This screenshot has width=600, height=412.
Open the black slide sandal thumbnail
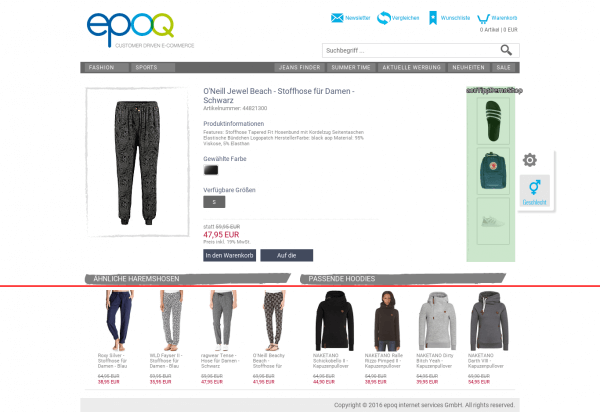tap(493, 121)
